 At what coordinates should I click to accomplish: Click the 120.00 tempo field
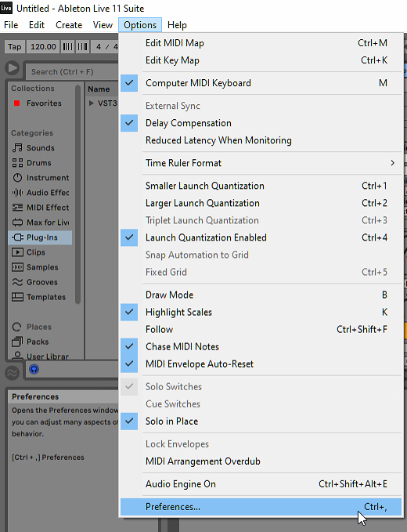coord(43,46)
